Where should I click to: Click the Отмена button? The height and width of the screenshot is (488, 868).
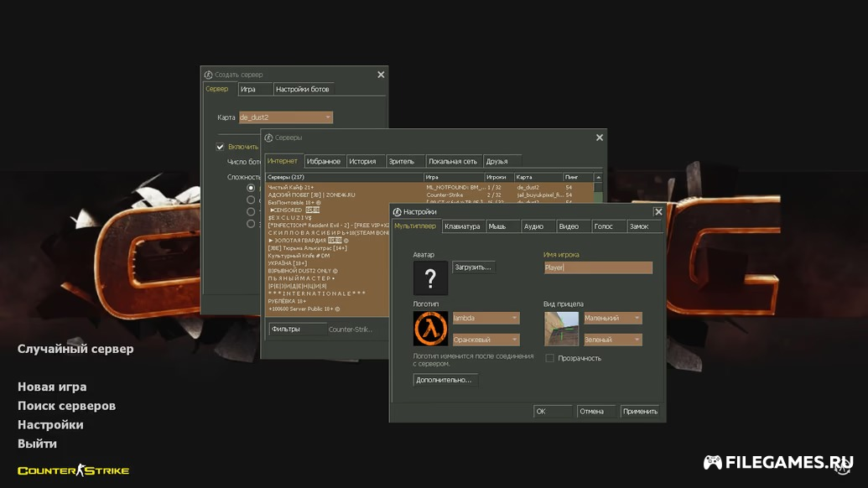pyautogui.click(x=595, y=411)
